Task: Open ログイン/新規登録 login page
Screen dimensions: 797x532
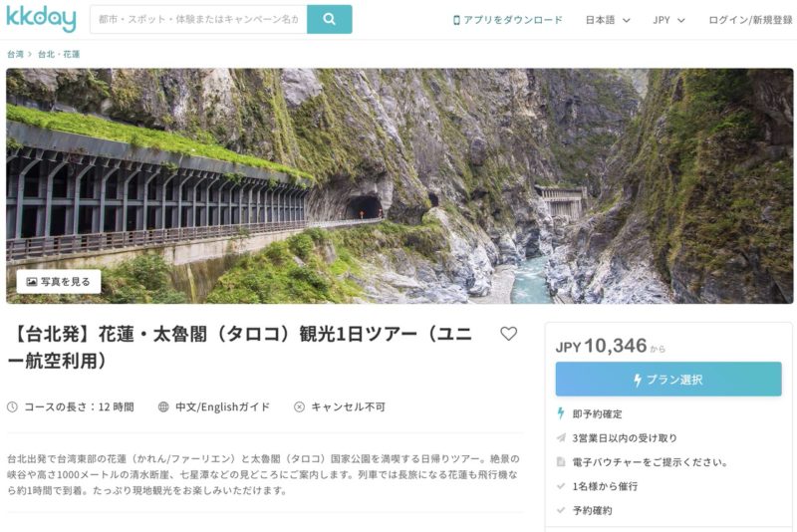Action: coord(750,20)
